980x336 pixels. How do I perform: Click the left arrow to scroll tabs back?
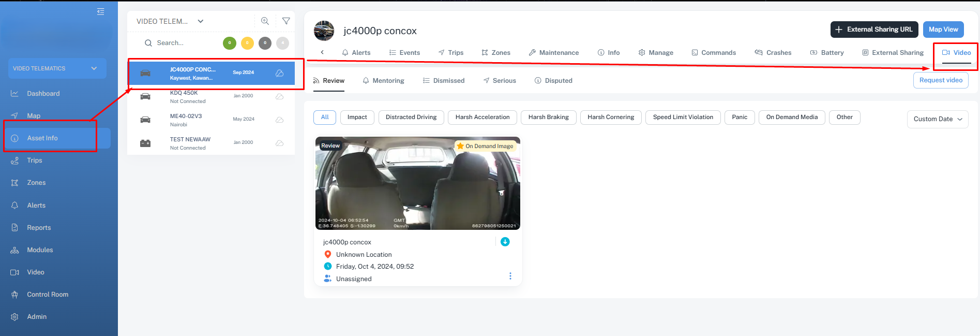pos(322,52)
